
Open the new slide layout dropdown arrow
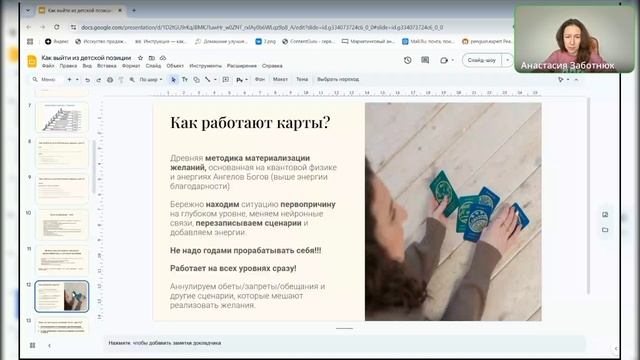(77, 80)
